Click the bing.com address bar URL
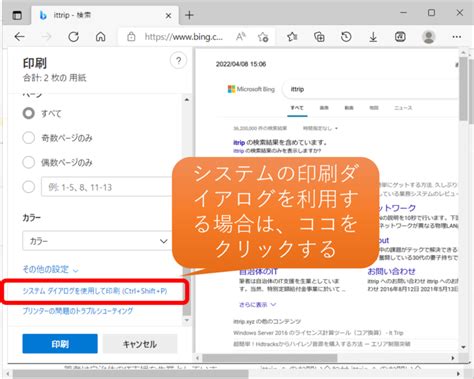Screen dimensions: 474x379 [x=184, y=37]
